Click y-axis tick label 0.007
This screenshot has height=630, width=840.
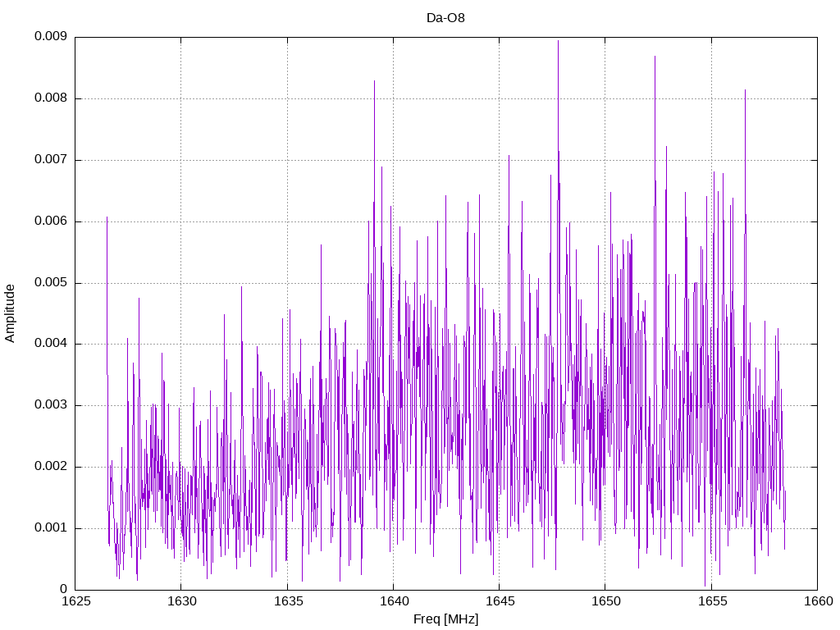pyautogui.click(x=51, y=160)
